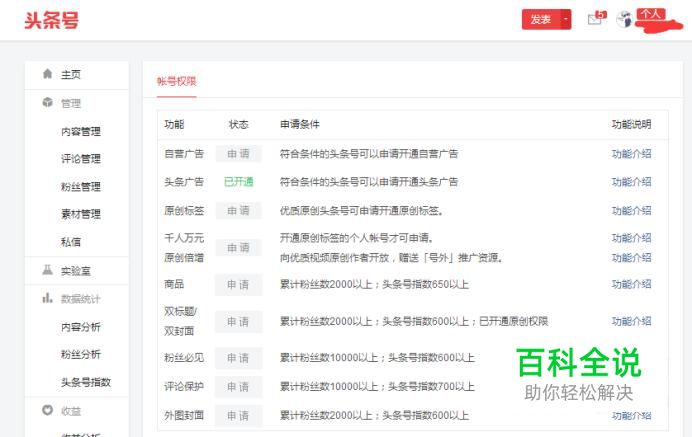Click the cube icon beside 管理
This screenshot has height=437, width=692.
[x=48, y=102]
